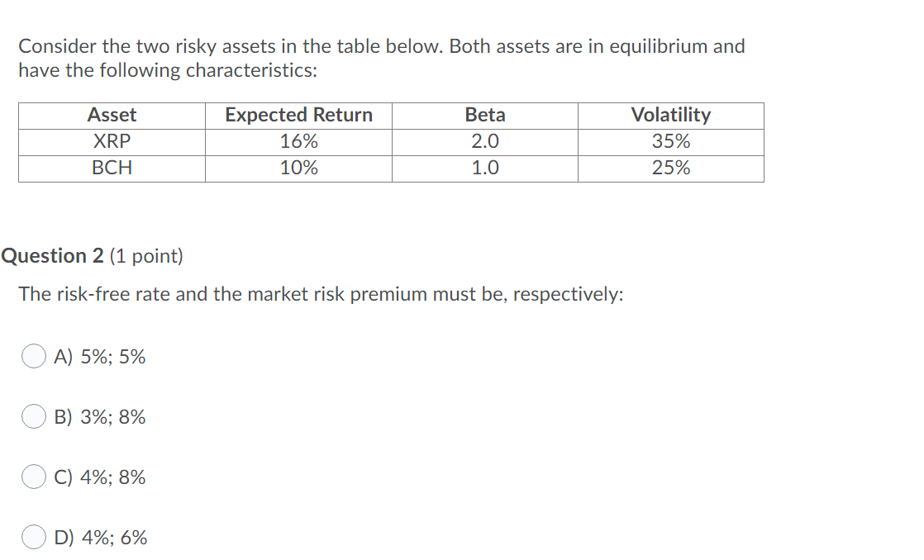Viewport: 924px width, 560px height.
Task: Click the 16% expected return cell
Action: [x=298, y=141]
